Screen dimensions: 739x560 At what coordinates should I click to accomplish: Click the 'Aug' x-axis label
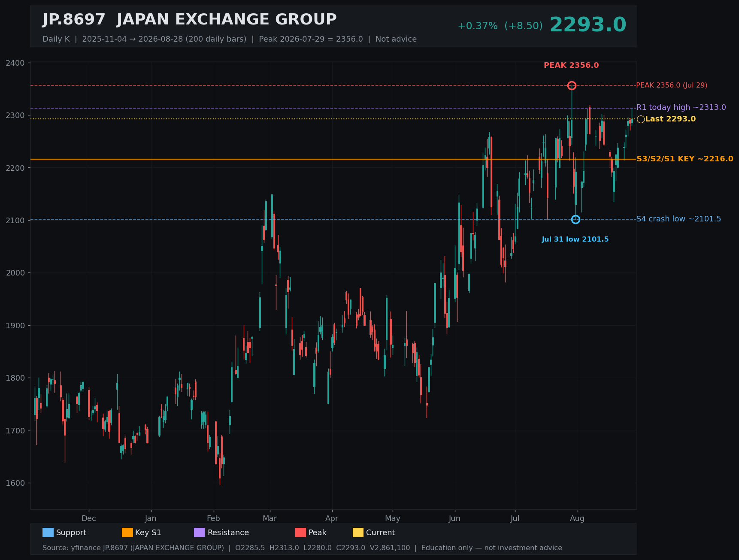click(577, 518)
